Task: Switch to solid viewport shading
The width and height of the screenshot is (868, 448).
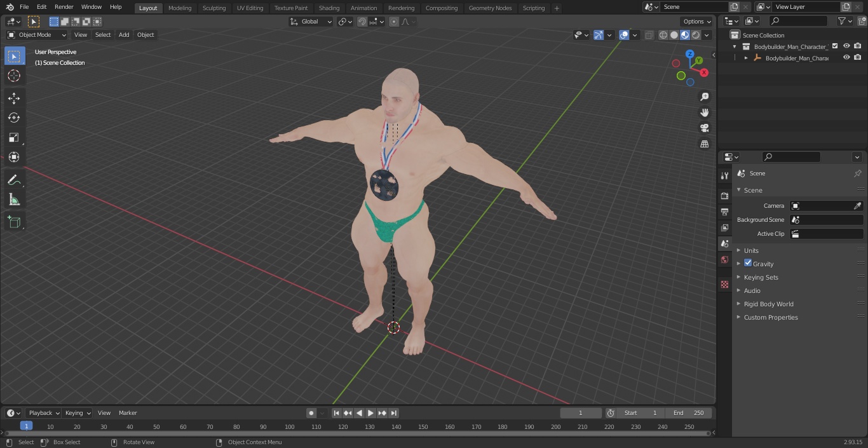Action: tap(674, 35)
